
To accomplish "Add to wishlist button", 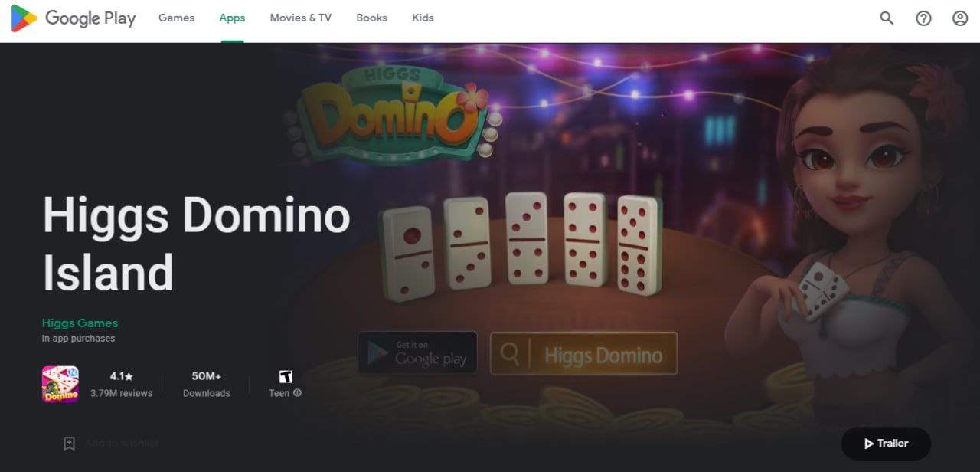I will [111, 444].
